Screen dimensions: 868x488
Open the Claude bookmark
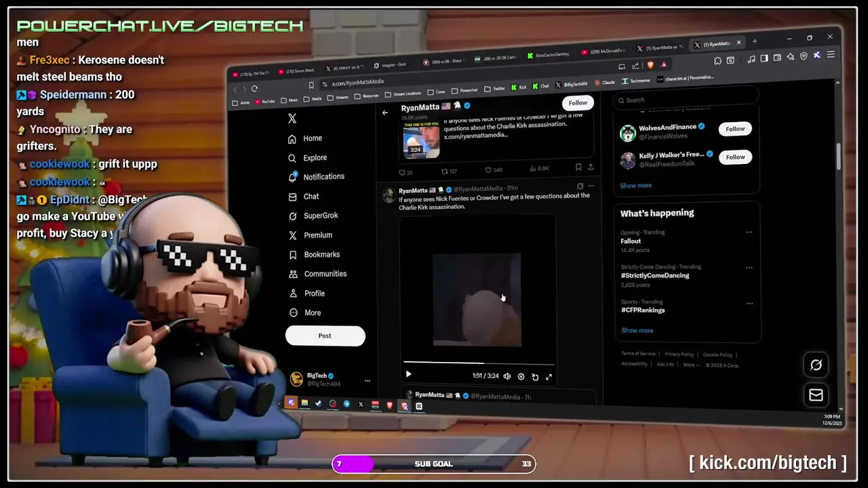point(604,83)
